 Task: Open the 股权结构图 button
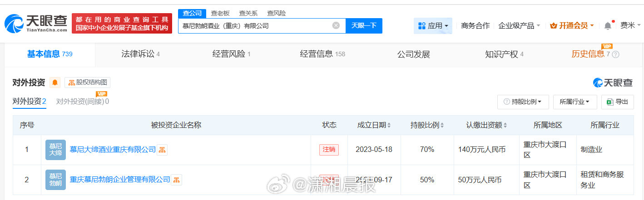point(87,83)
